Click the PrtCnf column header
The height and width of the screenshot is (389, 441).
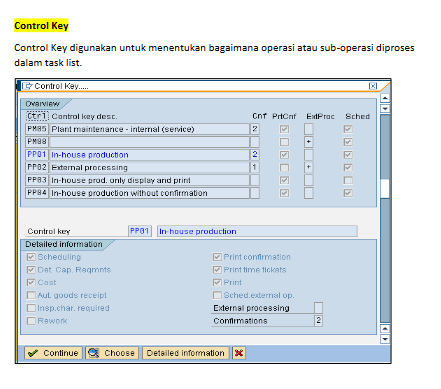[x=284, y=116]
